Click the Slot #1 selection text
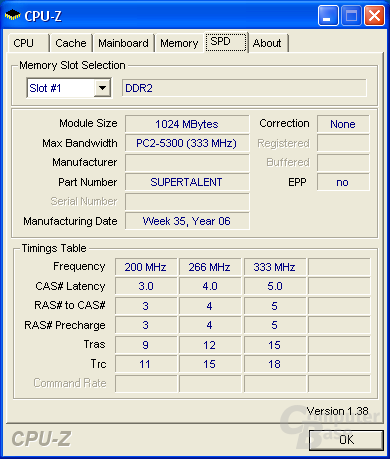This screenshot has width=390, height=459. tap(45, 88)
